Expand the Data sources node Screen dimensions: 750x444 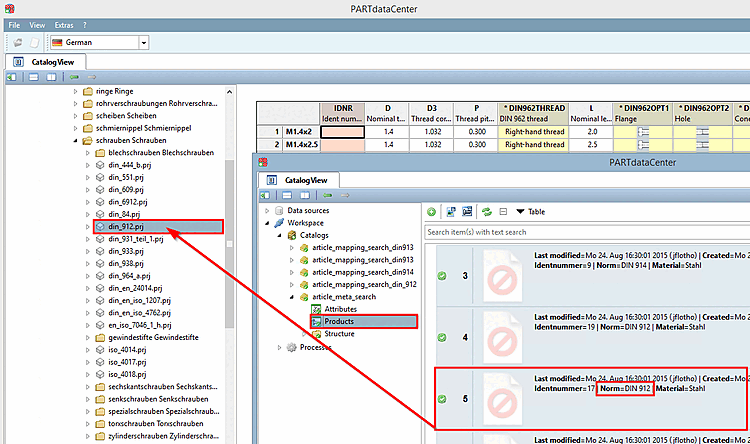267,211
